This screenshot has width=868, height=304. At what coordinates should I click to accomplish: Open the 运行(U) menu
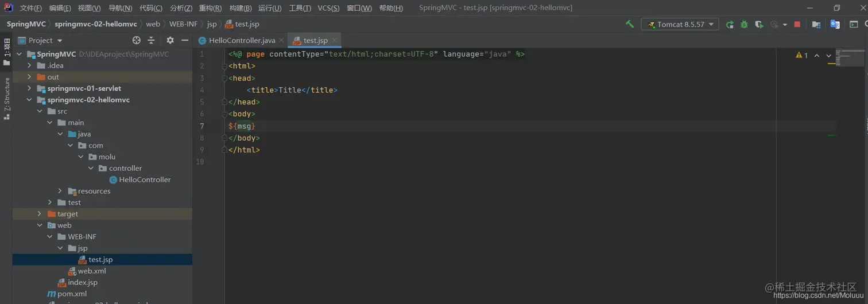coord(270,8)
